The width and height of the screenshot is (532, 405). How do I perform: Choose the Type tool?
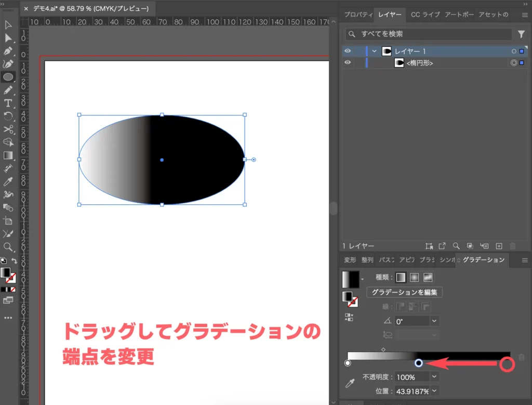[x=8, y=103]
